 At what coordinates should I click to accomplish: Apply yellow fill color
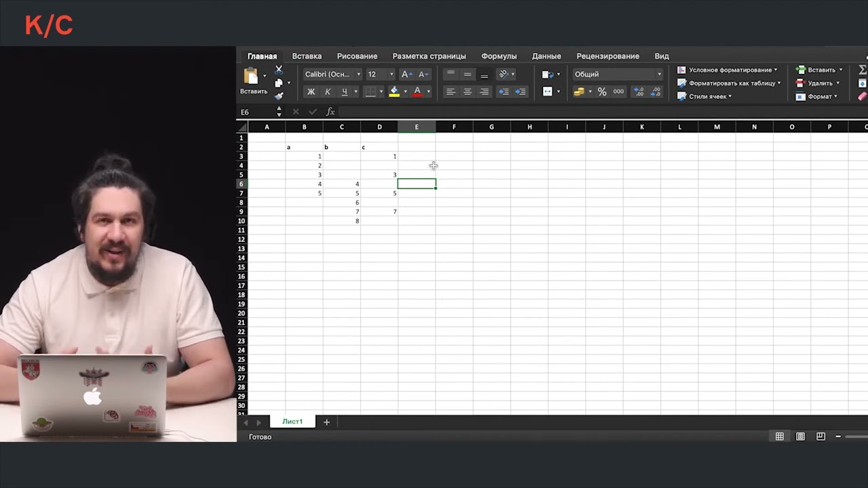(x=394, y=91)
